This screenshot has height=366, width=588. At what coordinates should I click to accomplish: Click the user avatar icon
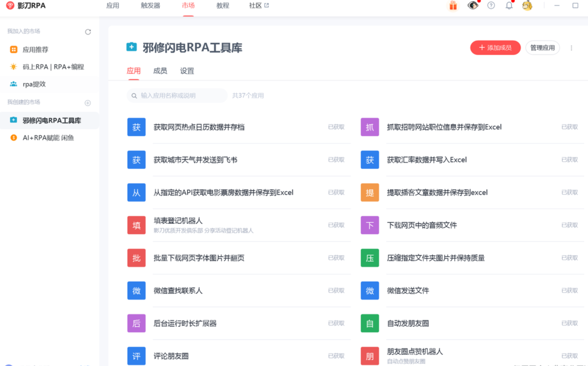coord(527,5)
